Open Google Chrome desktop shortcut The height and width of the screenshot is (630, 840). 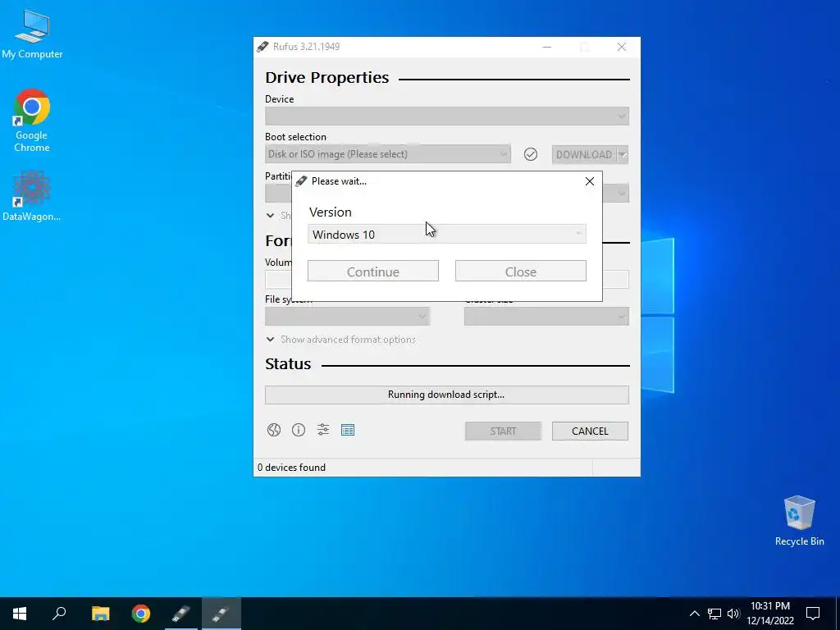click(32, 121)
